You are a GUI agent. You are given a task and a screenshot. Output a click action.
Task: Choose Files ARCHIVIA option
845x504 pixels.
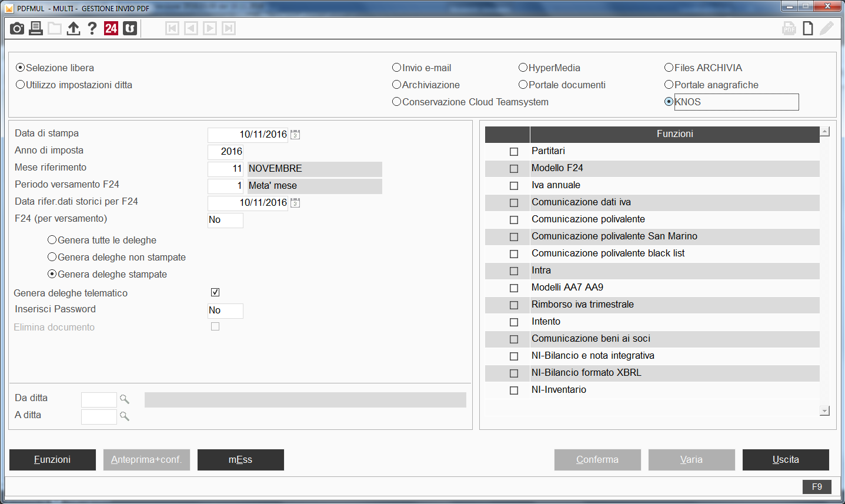[x=669, y=68]
